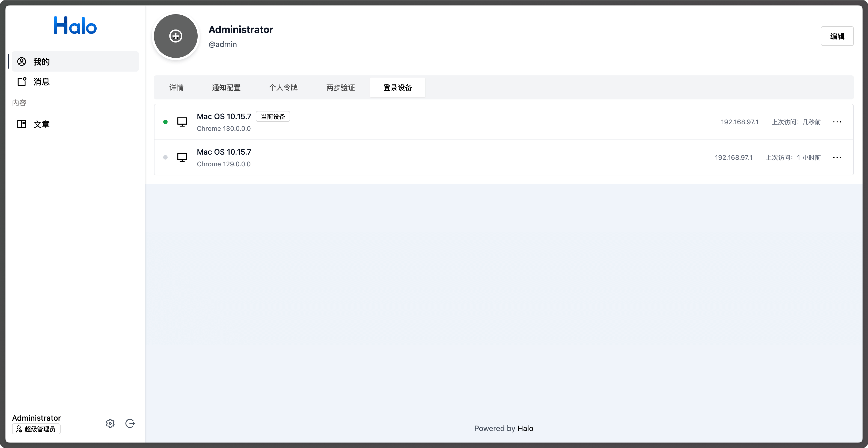Click the logout arrow icon
The height and width of the screenshot is (448, 868).
point(130,423)
